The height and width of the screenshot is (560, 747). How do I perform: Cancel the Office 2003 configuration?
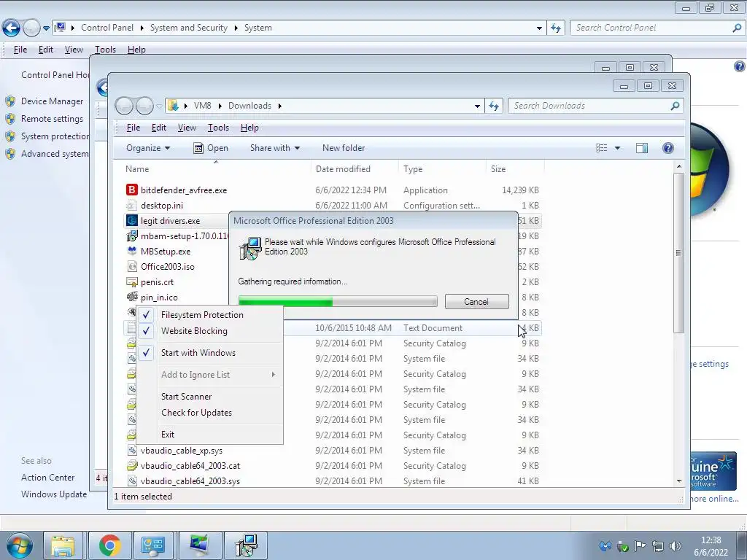pyautogui.click(x=477, y=301)
